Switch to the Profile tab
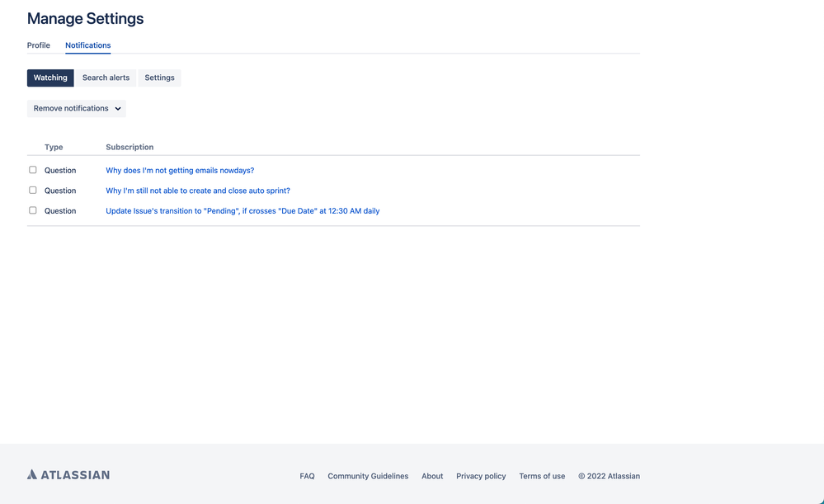Image resolution: width=824 pixels, height=504 pixels. [38, 45]
